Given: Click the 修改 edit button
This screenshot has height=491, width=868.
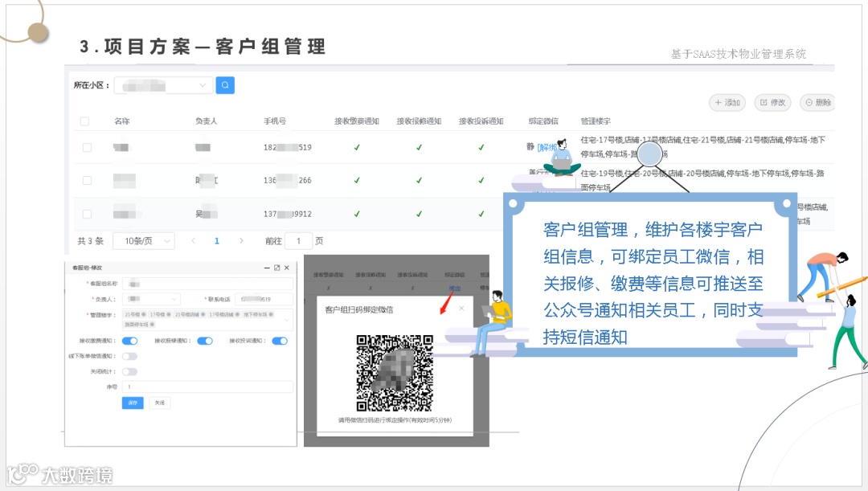Looking at the screenshot, I should [773, 102].
